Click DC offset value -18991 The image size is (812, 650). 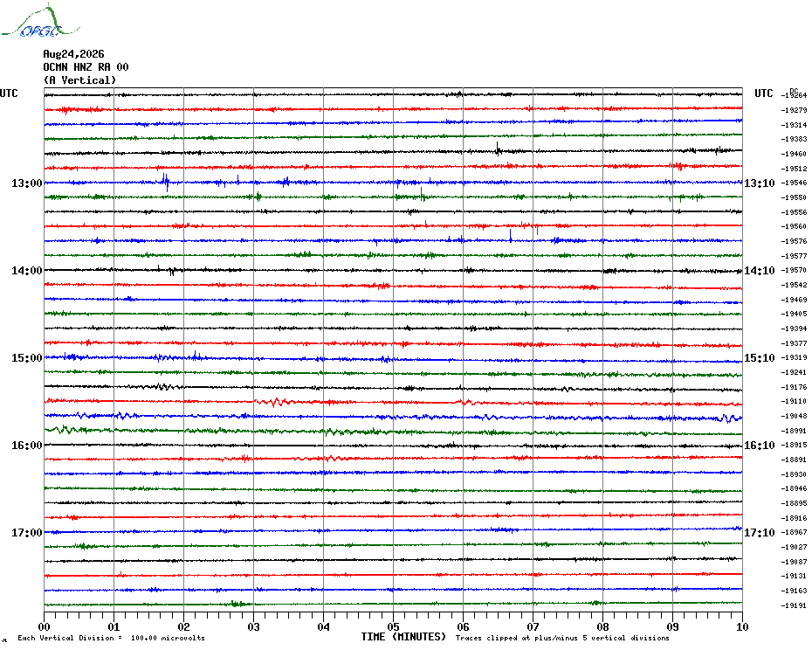pyautogui.click(x=794, y=431)
